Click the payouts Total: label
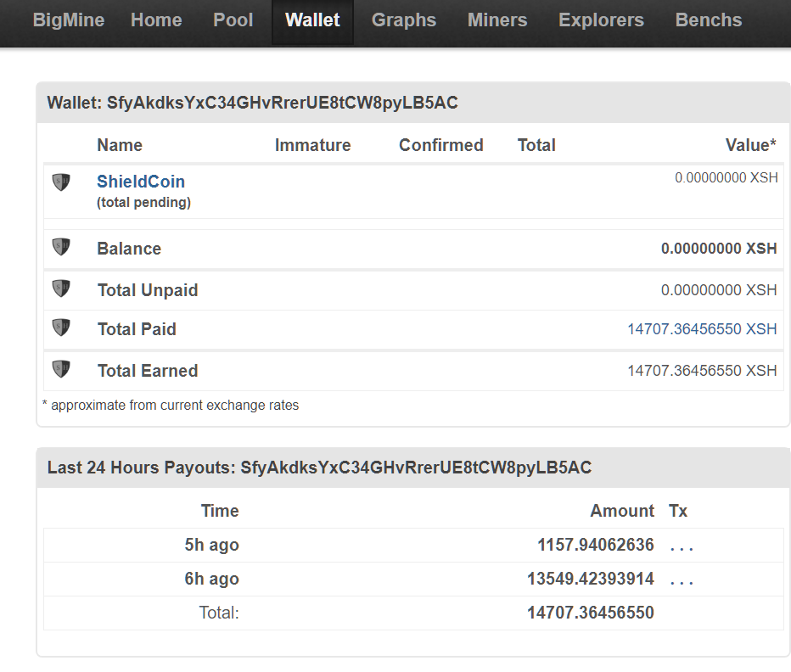791x672 pixels. (219, 613)
